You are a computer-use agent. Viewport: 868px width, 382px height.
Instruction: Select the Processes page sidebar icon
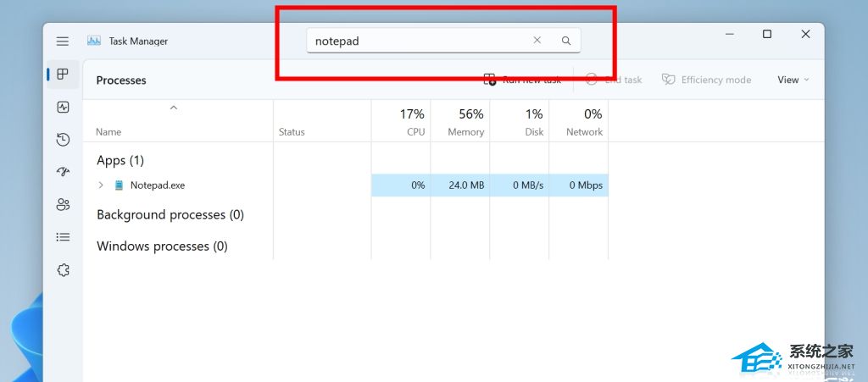63,74
